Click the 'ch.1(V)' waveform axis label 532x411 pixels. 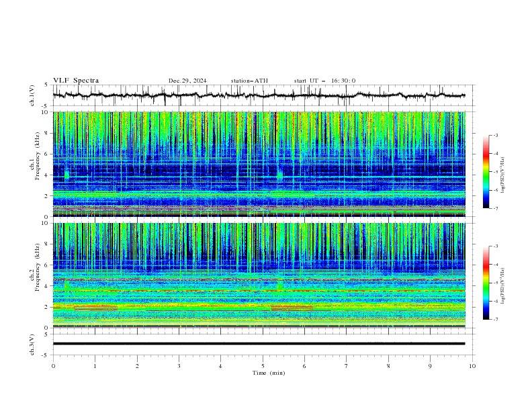[32, 95]
